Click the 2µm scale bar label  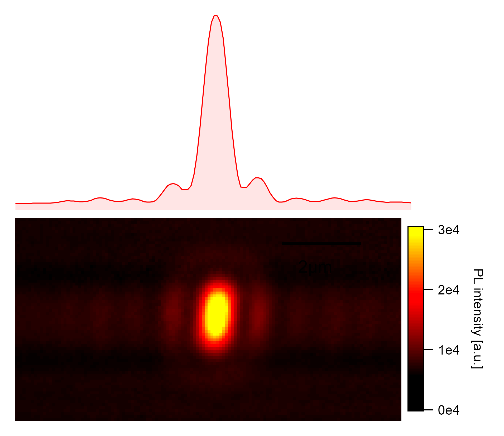(315, 267)
